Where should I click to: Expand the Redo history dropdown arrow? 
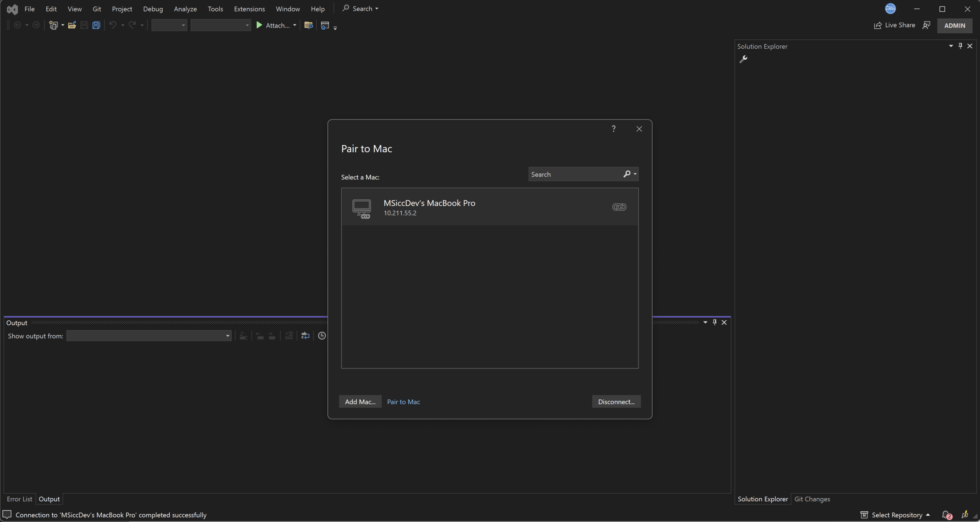142,25
